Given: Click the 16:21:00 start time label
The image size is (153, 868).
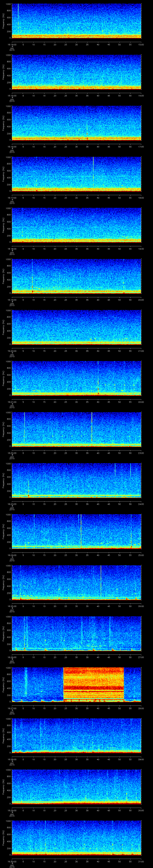Looking at the screenshot, I should tap(12, 402).
